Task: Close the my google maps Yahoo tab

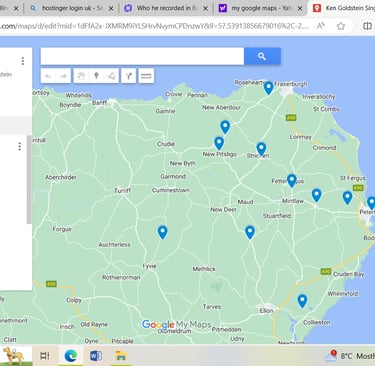Action: coord(300,8)
